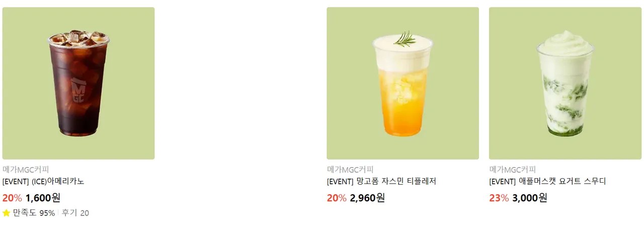Screen dimensions: 644x227
Task: Click the 20% discount next to 2,960원
Action: 337,198
